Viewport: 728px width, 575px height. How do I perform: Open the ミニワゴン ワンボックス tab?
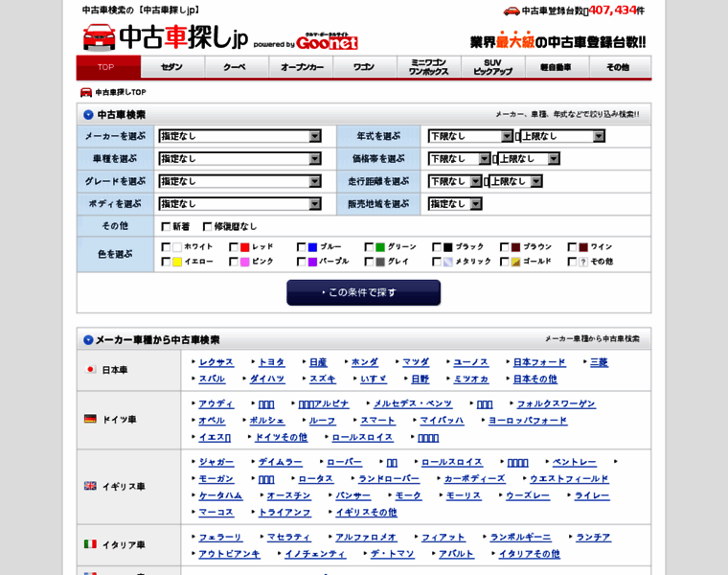pyautogui.click(x=429, y=67)
